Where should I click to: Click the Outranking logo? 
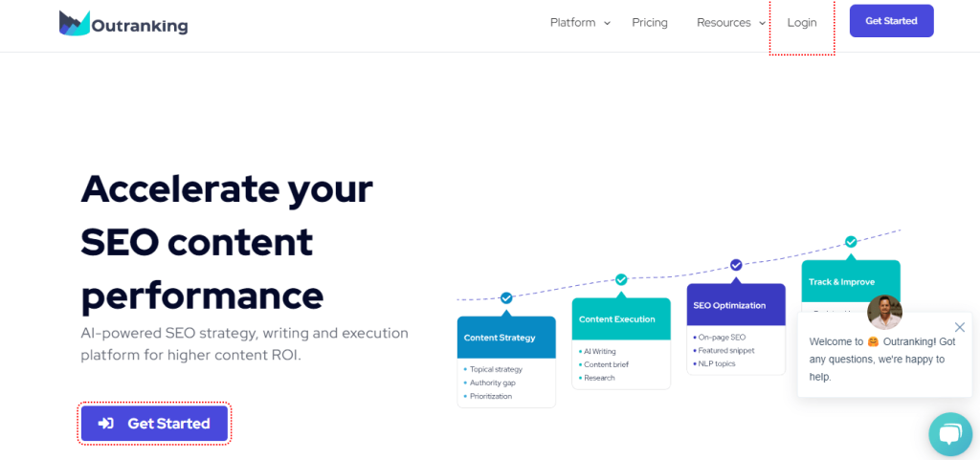[123, 24]
